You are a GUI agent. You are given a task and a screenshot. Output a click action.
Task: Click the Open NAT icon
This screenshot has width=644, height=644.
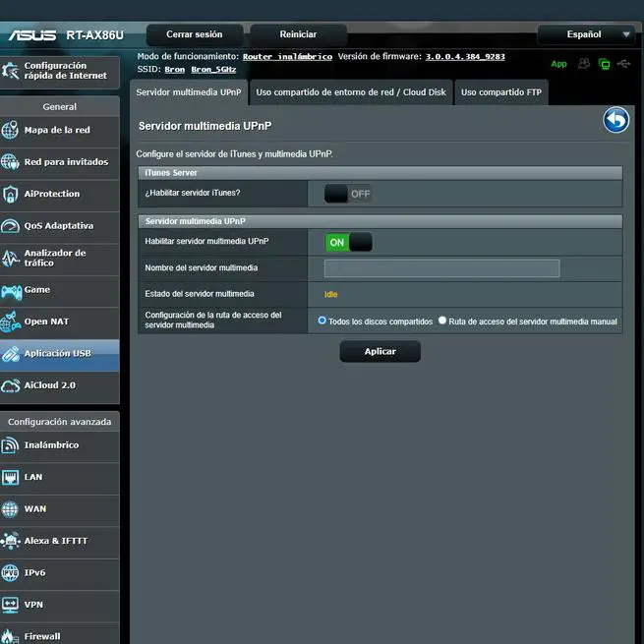tap(10, 322)
